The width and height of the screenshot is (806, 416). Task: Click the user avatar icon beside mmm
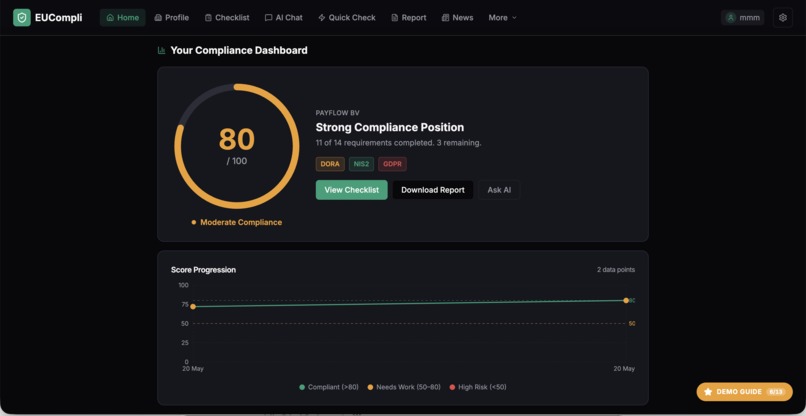pyautogui.click(x=730, y=17)
